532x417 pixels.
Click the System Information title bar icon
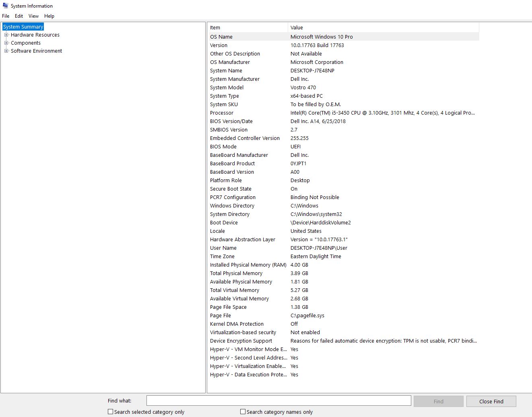click(x=5, y=6)
